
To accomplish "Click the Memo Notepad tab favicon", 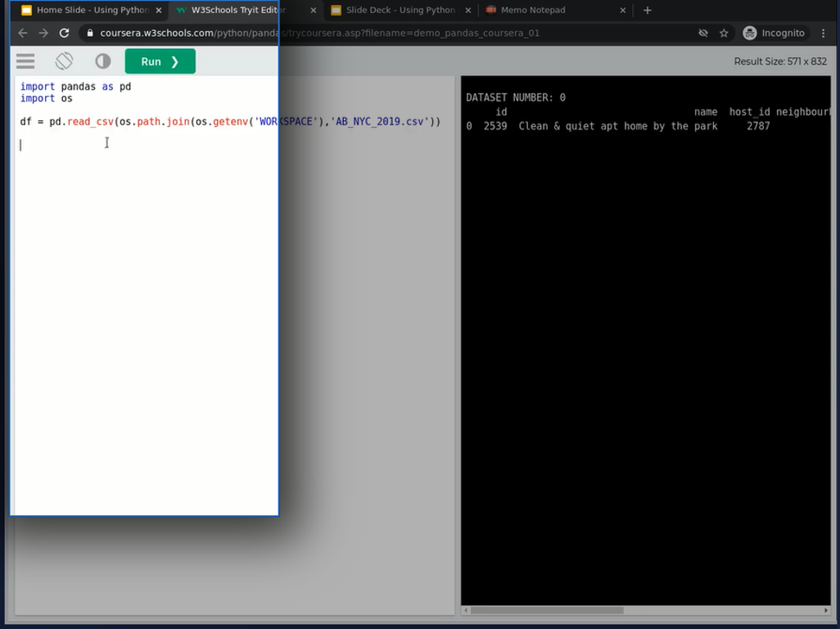I will point(490,10).
